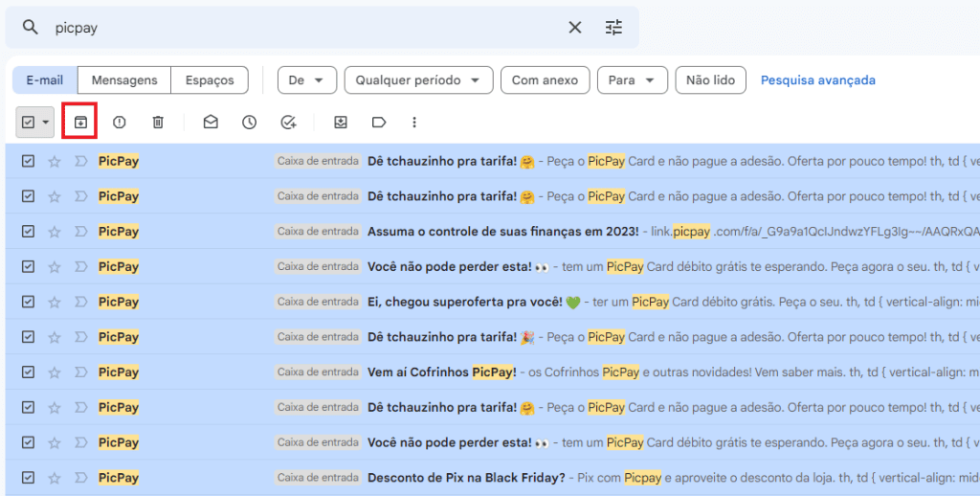
Task: Toggle importance marker on 'Assuma o controle' email
Action: (80, 232)
